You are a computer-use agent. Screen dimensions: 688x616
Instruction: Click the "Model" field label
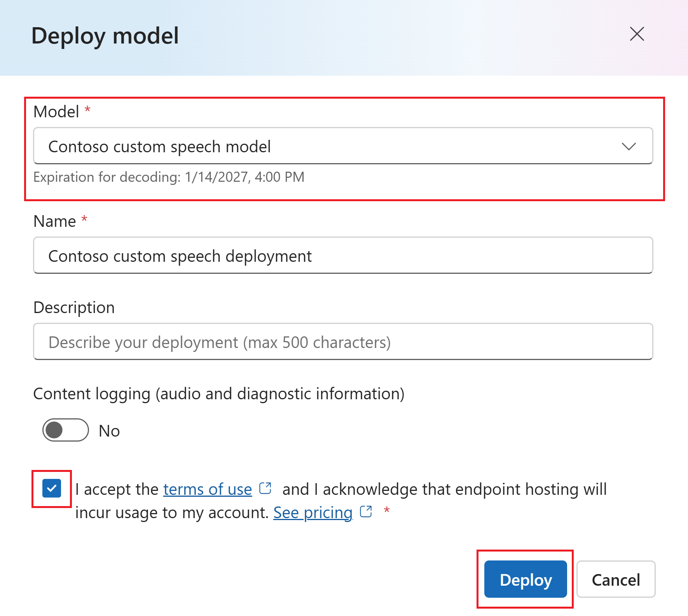(56, 112)
